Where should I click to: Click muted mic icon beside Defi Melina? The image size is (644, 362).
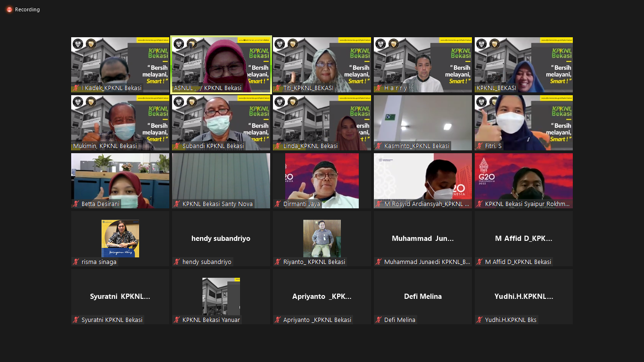point(379,320)
